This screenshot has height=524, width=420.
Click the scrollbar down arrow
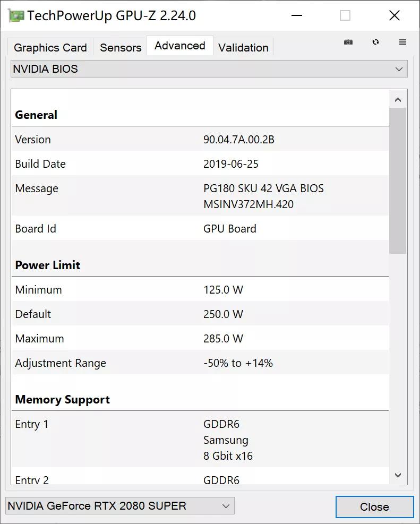coord(398,476)
